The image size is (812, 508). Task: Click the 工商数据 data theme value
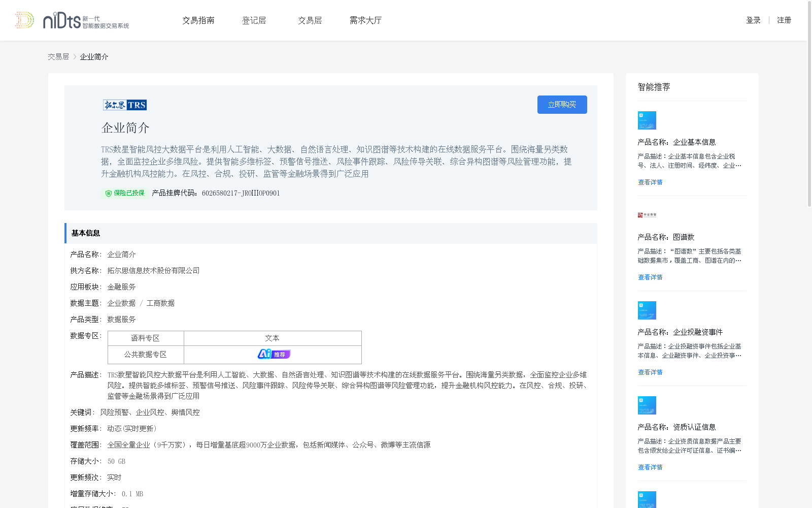point(160,303)
